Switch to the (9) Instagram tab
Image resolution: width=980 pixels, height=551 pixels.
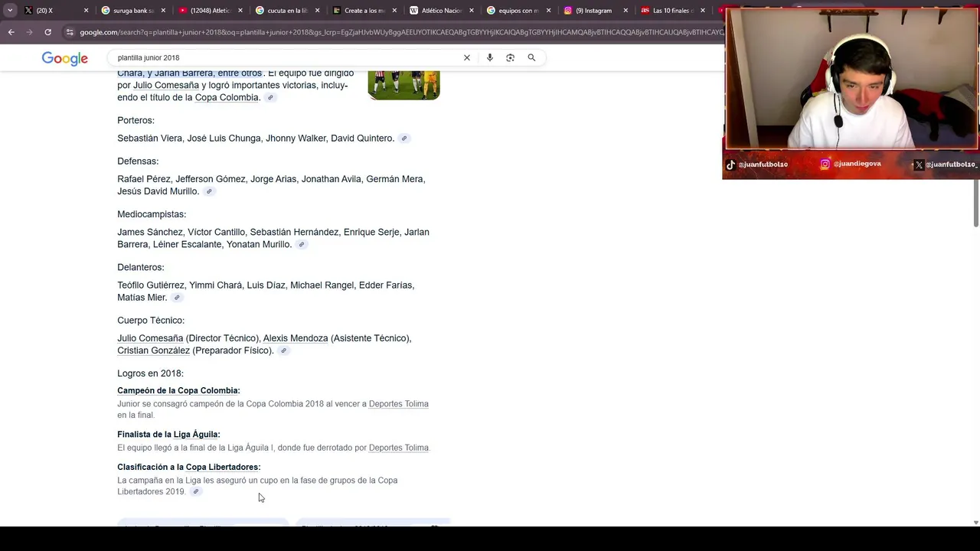596,11
